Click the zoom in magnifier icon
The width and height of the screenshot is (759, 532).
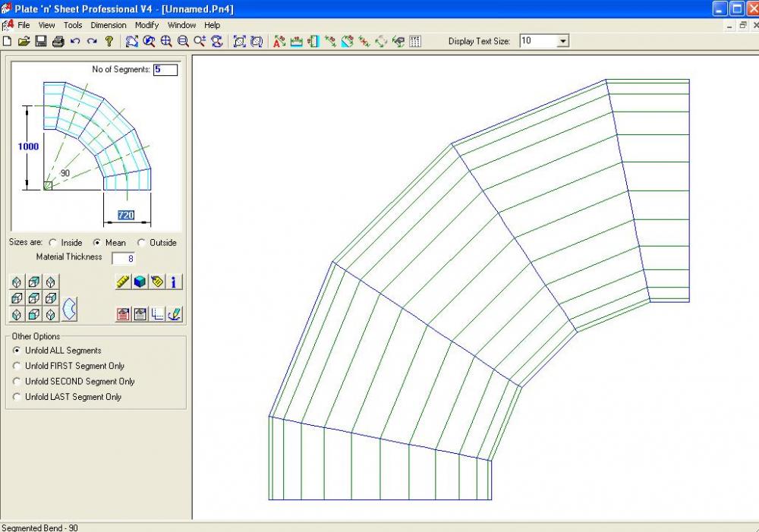pos(166,41)
